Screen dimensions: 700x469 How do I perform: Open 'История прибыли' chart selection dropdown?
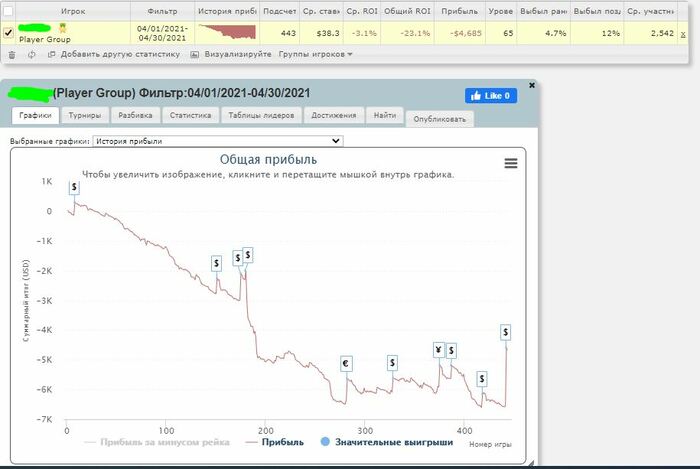pos(218,141)
